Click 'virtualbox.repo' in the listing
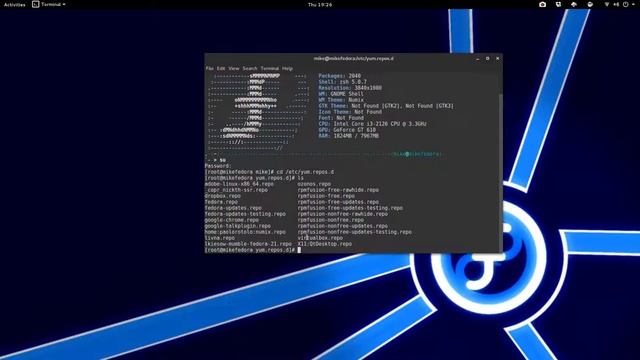Viewport: 640px width, 360px height. (320, 238)
